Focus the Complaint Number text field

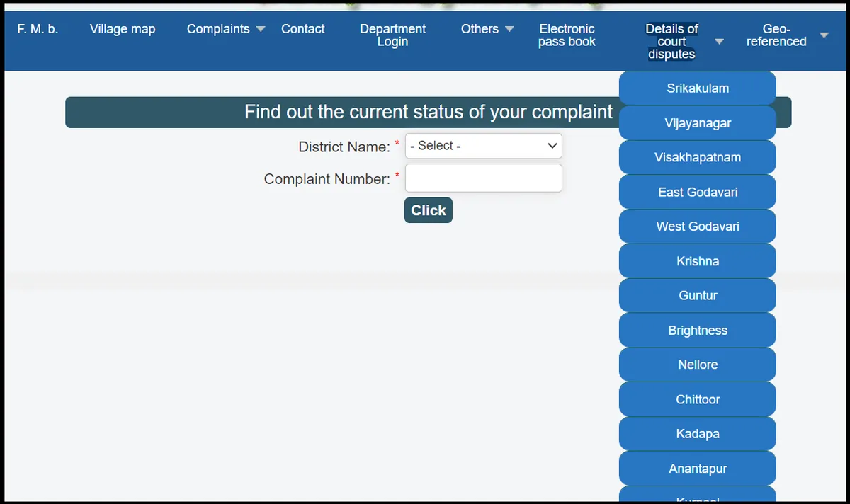[483, 178]
